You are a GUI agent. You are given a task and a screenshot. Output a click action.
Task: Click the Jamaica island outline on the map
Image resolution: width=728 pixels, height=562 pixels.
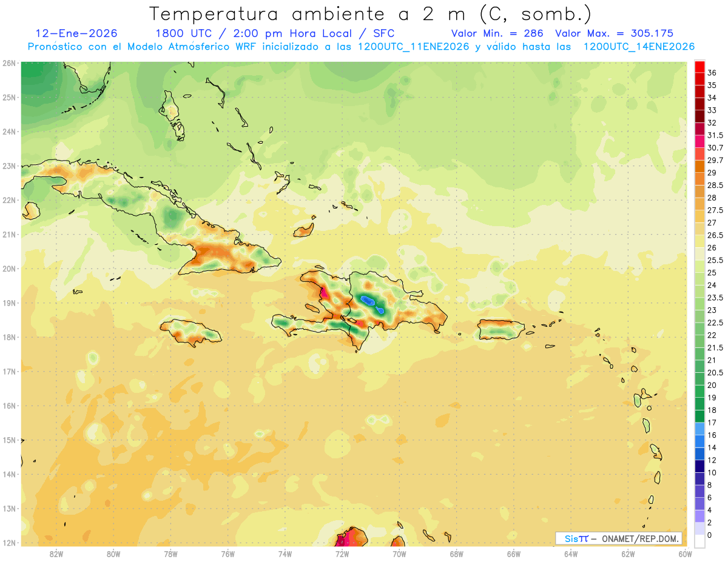click(191, 332)
